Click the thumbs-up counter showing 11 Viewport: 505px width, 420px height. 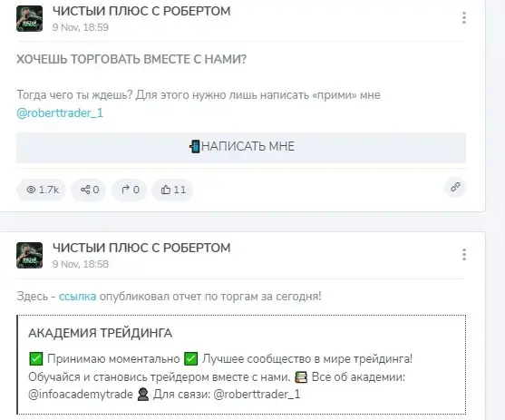(172, 190)
